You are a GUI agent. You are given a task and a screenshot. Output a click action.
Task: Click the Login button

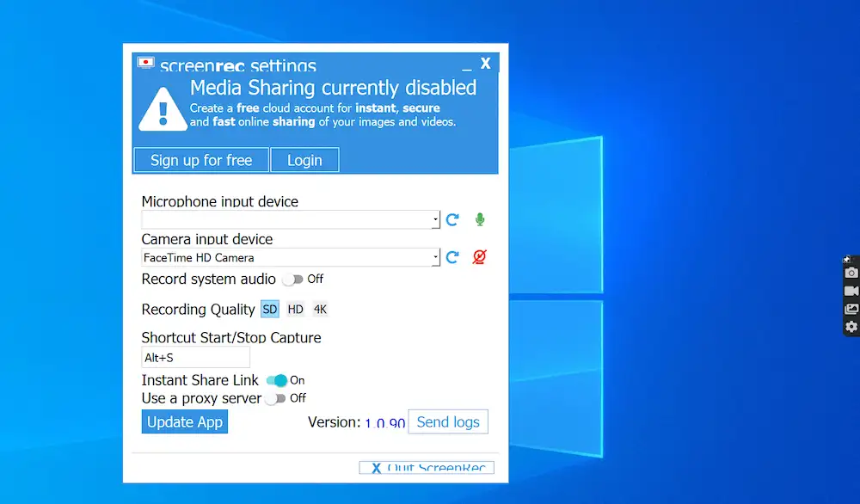point(305,160)
